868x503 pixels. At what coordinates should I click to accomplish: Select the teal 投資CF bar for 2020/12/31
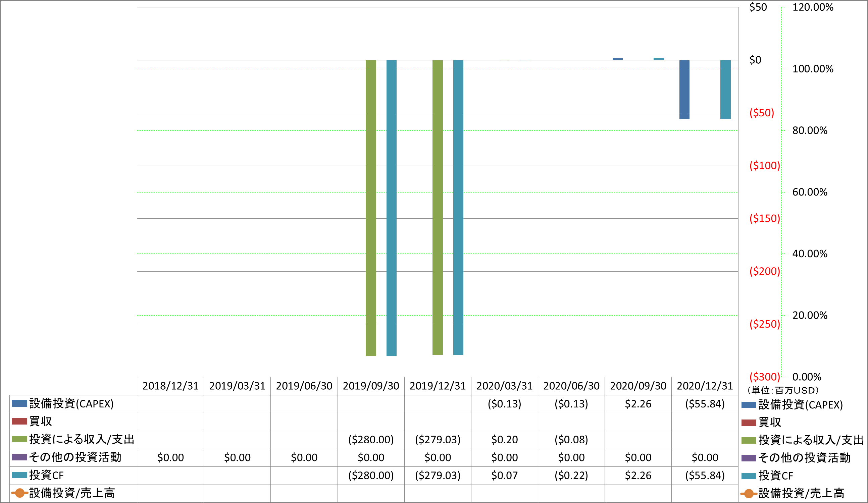[x=725, y=90]
